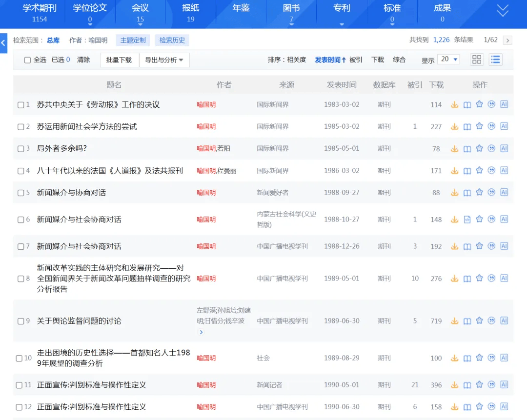Collapse the left sidebar with the arrow tab

(x=3, y=43)
